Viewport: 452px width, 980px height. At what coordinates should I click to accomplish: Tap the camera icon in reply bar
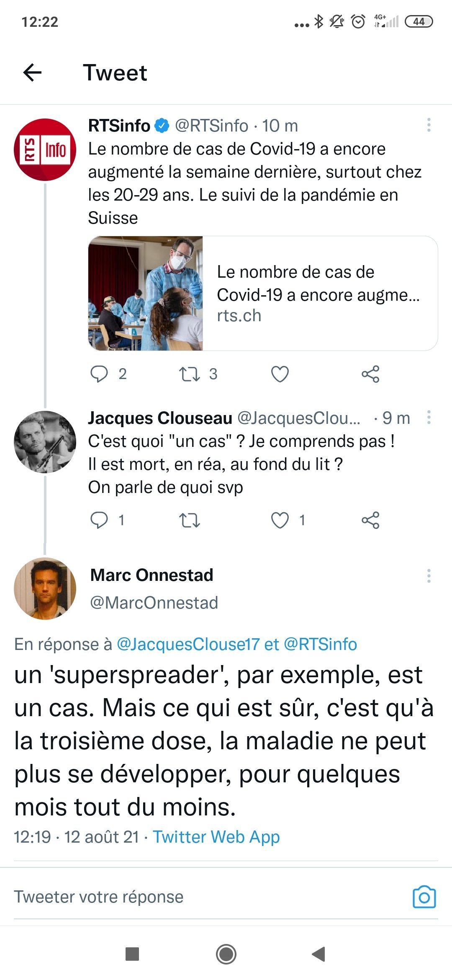tap(424, 897)
